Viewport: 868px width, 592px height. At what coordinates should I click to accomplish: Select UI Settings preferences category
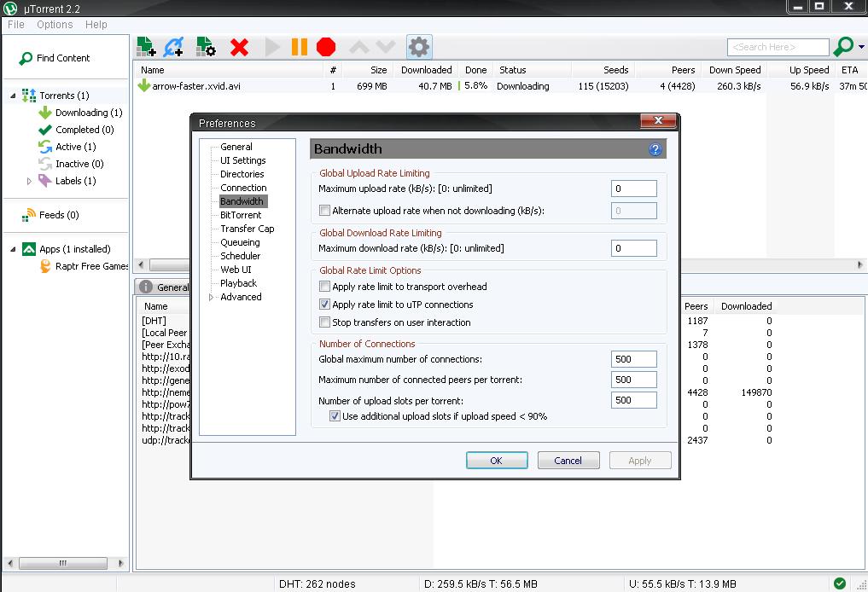pyautogui.click(x=243, y=160)
